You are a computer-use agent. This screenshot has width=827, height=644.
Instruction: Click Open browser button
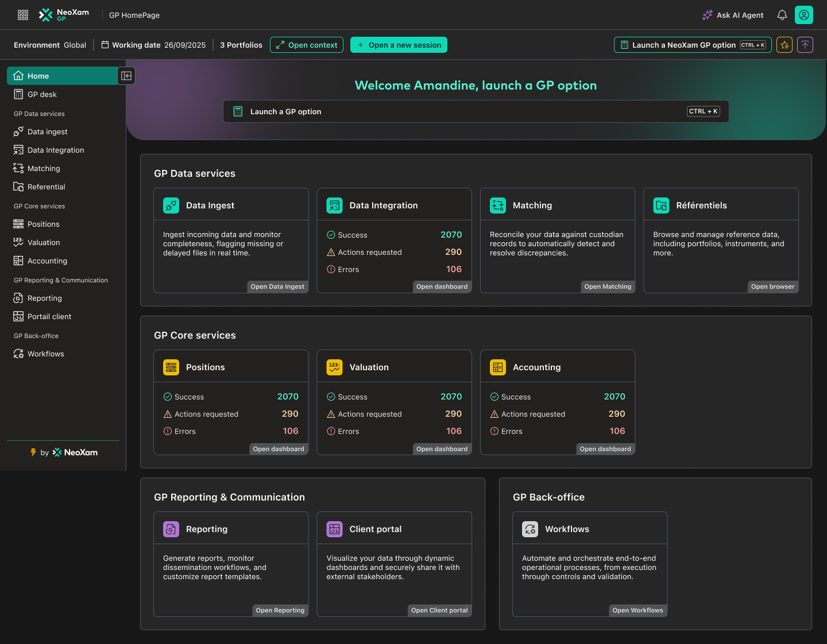pos(772,286)
